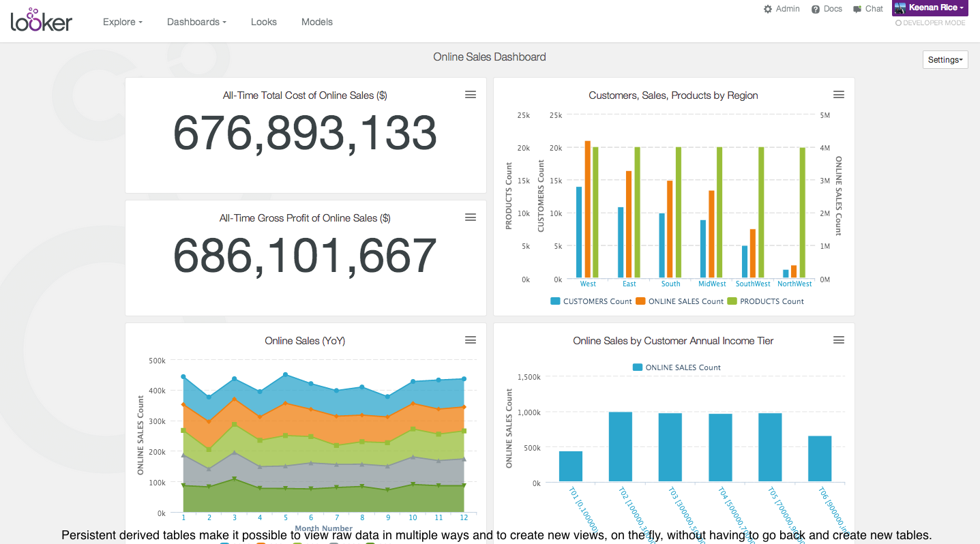Open the Total Cost tile menu icon
The image size is (980, 544).
click(471, 95)
